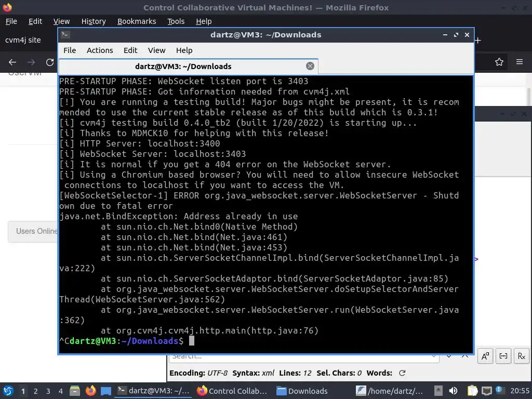This screenshot has height=399, width=532.
Task: Open the terminal Help menu
Action: pyautogui.click(x=184, y=50)
